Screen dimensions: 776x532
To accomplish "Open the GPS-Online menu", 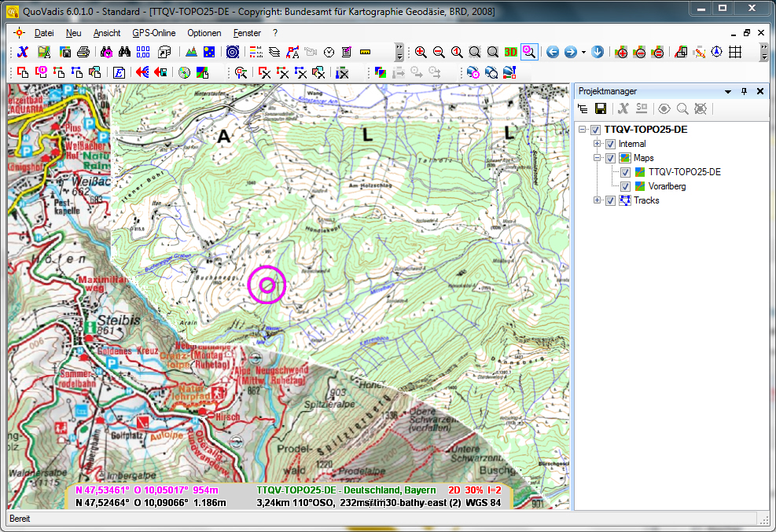I will 154,33.
